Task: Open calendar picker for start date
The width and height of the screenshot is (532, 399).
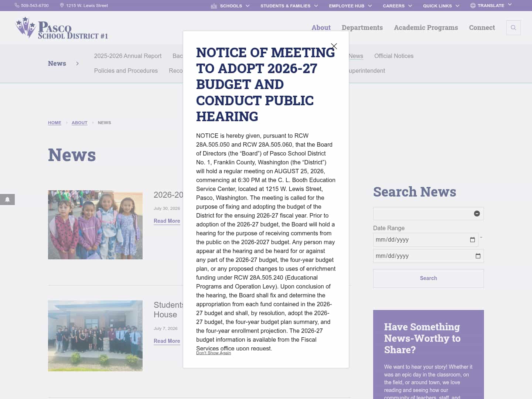Action: pyautogui.click(x=472, y=240)
